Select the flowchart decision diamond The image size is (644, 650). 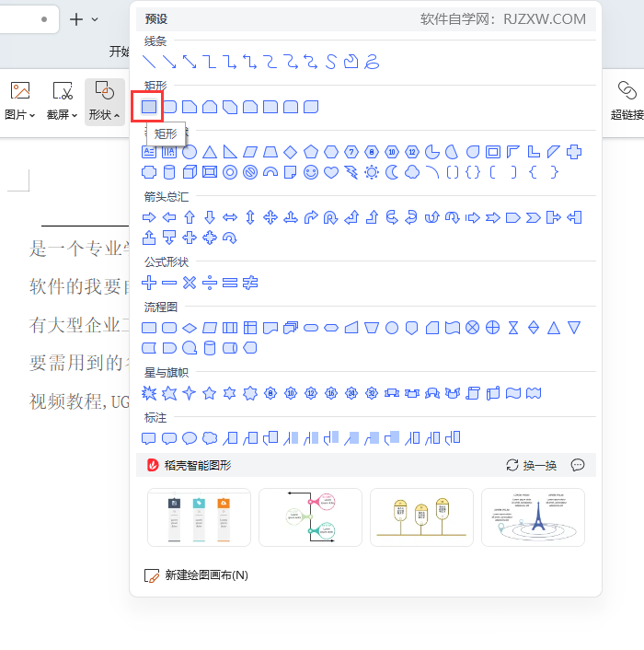[x=190, y=328]
